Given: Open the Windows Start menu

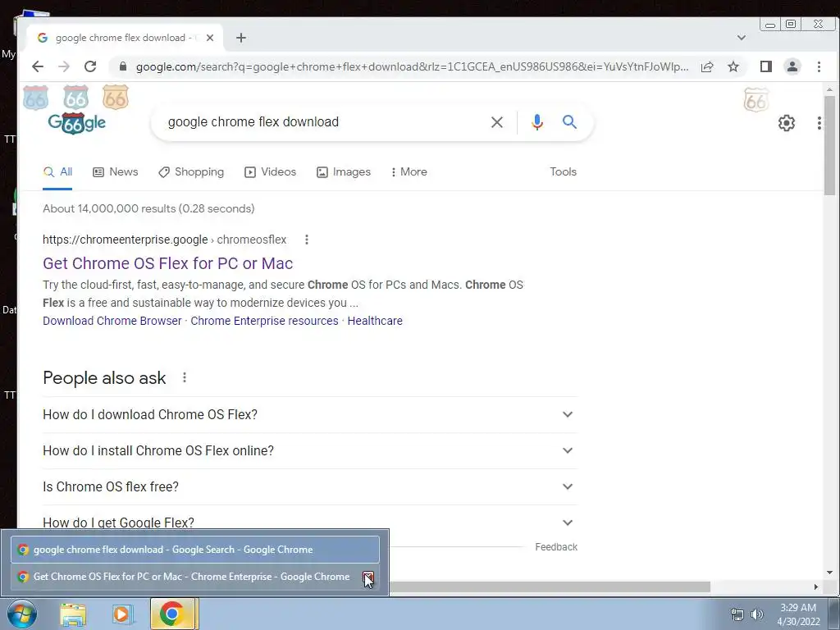Looking at the screenshot, I should 21,614.
